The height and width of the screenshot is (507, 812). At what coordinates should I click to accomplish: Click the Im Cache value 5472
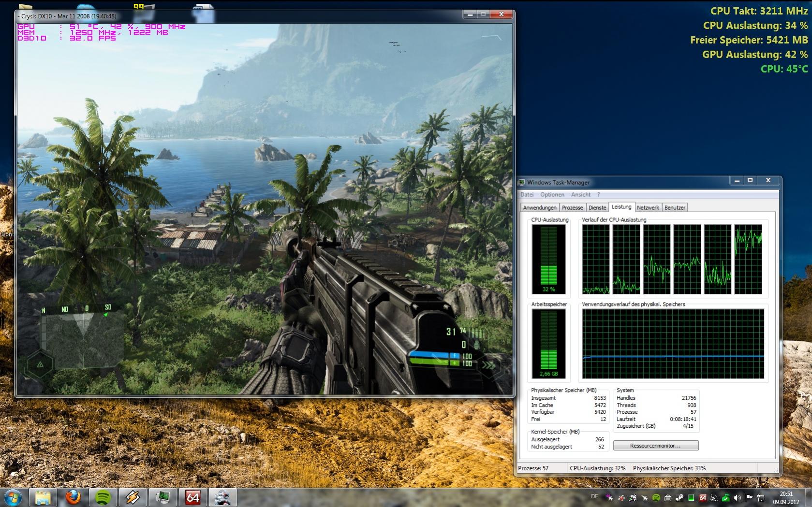[600, 405]
